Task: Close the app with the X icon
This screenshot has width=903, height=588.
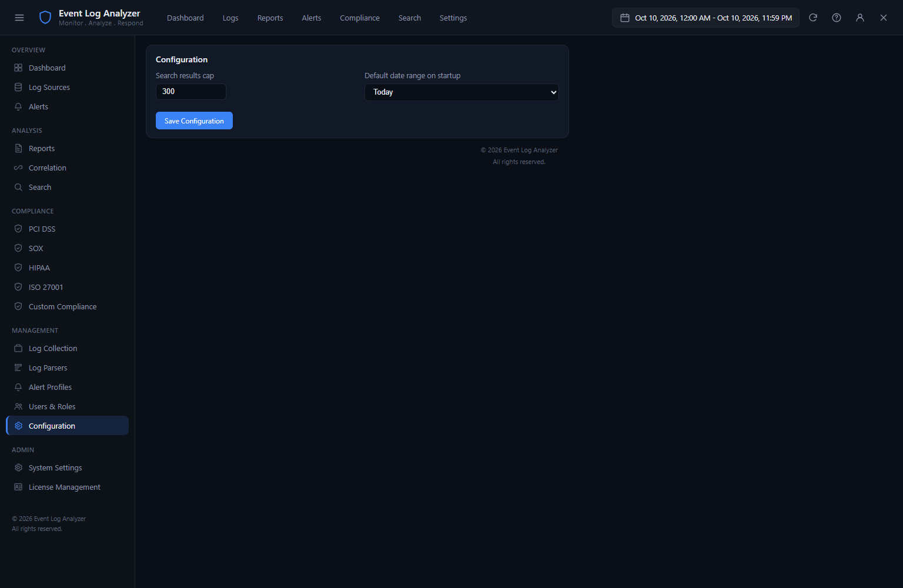Action: coord(884,18)
